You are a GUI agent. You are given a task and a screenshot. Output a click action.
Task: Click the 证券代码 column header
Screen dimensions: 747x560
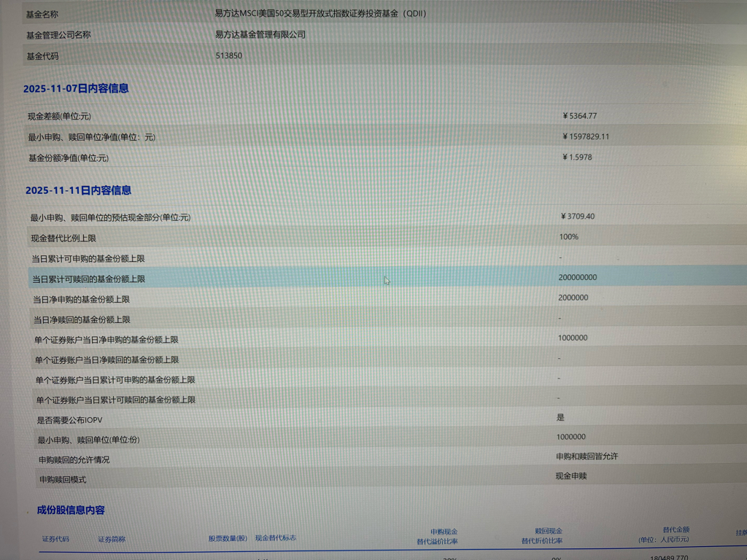55,539
